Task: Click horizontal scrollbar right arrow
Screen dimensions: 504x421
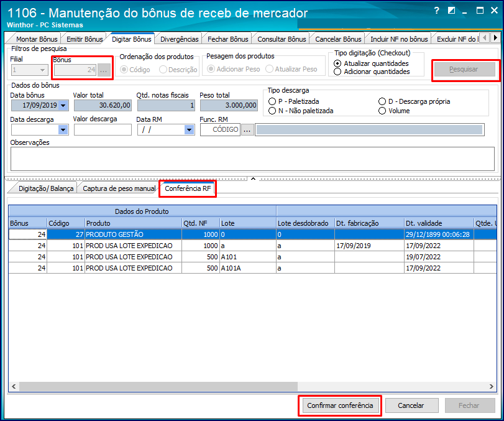Action: tap(492, 386)
